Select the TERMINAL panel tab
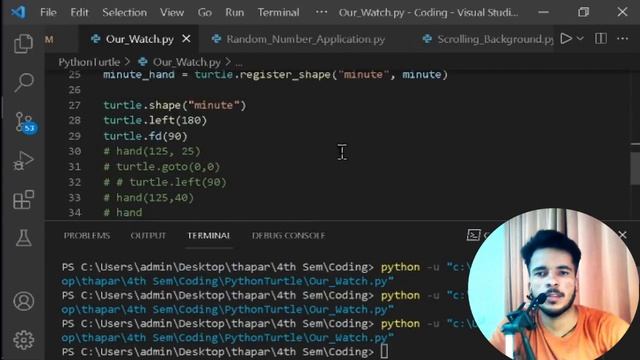Image resolution: width=640 pixels, height=360 pixels. pos(209,236)
